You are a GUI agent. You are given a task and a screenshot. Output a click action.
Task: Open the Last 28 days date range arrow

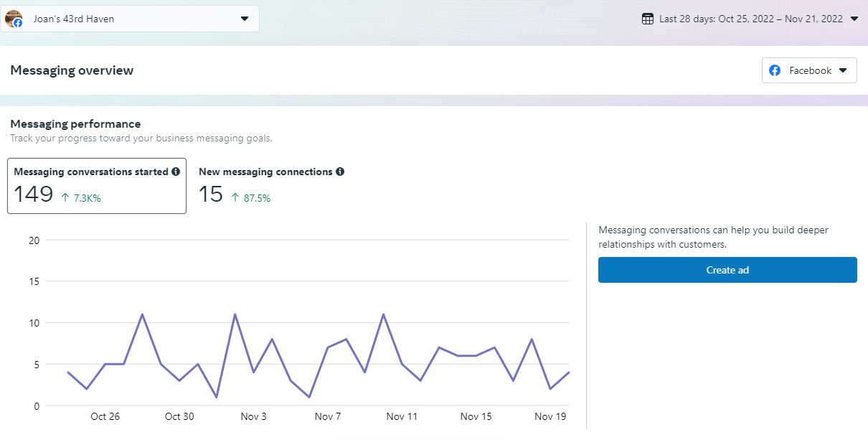click(x=854, y=19)
